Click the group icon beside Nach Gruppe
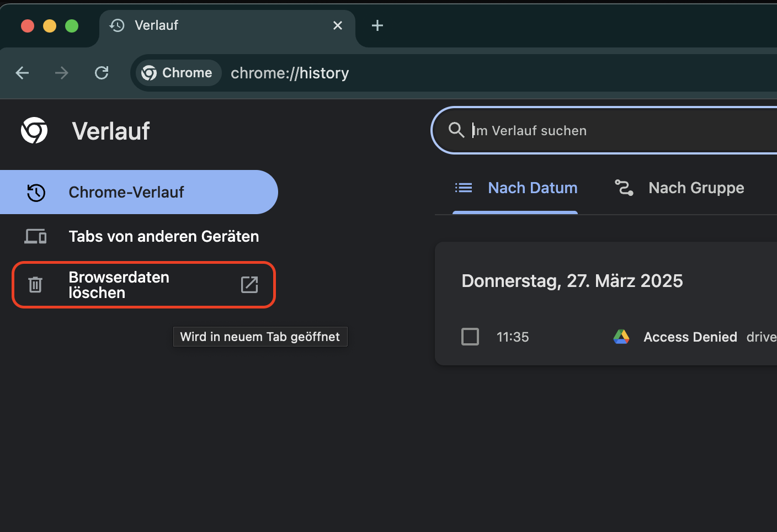Screen dimensions: 777x532 [x=624, y=188]
